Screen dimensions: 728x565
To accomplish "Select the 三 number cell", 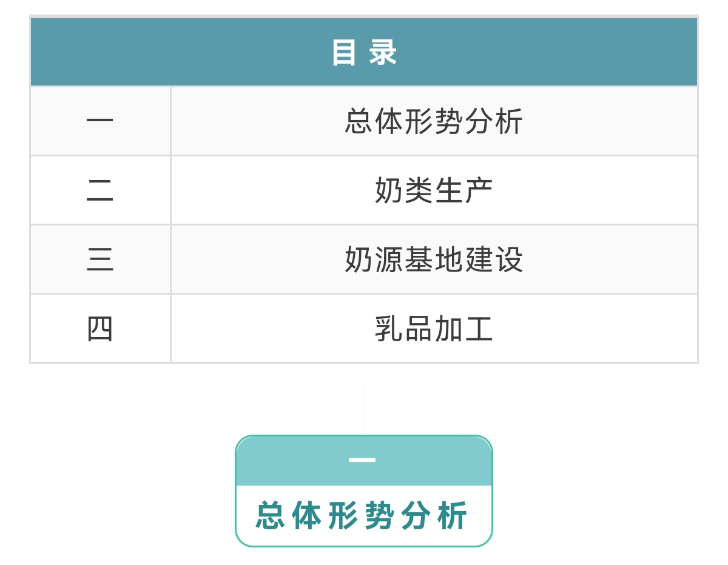I will point(101,259).
